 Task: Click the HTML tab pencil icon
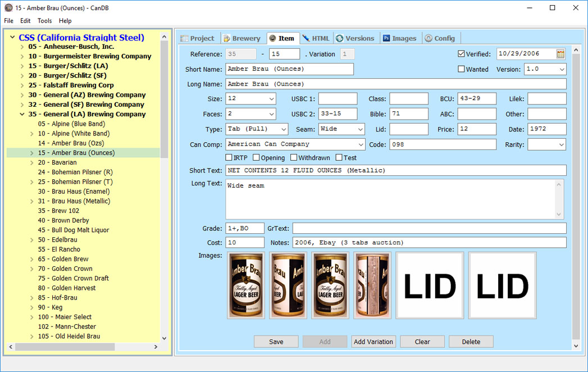click(306, 38)
